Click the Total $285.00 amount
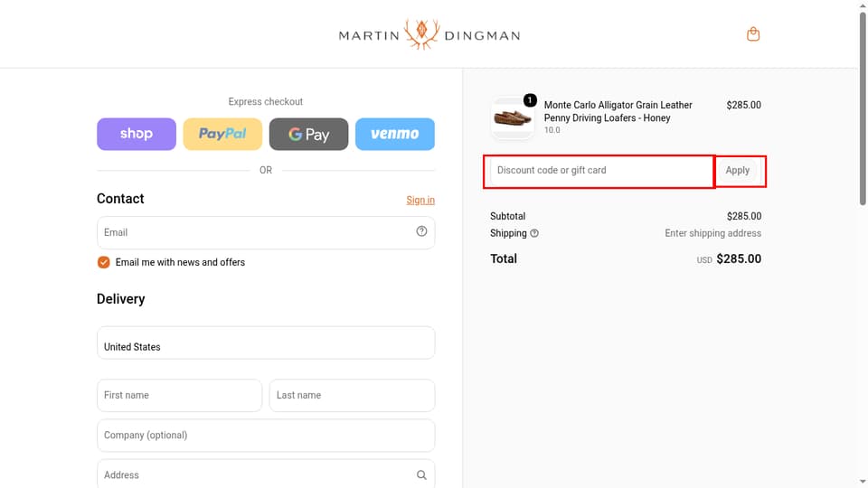This screenshot has width=868, height=488. coord(739,259)
